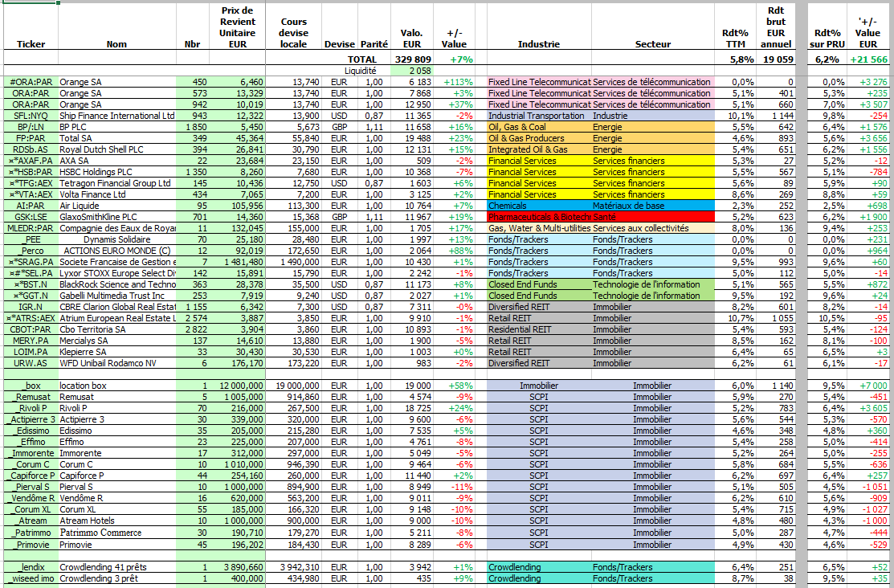The image size is (894, 588).
Task: Click the GlaxoSmithKline PLC cell
Action: 117,218
